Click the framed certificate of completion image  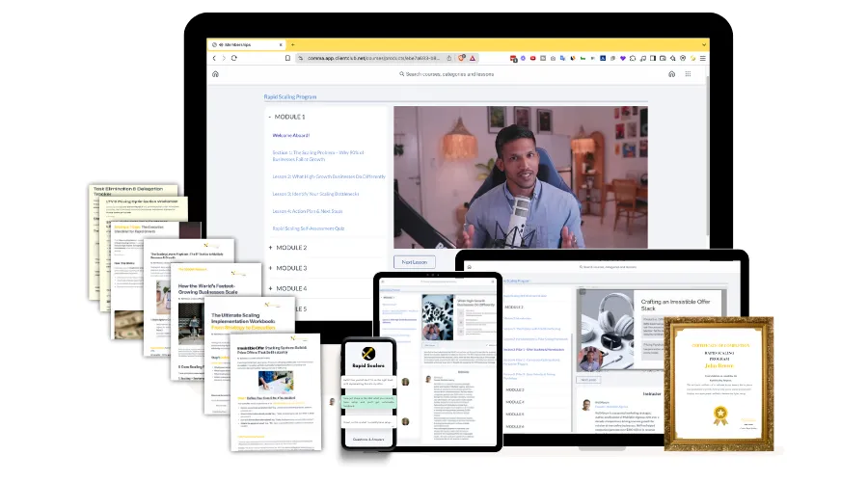(719, 384)
